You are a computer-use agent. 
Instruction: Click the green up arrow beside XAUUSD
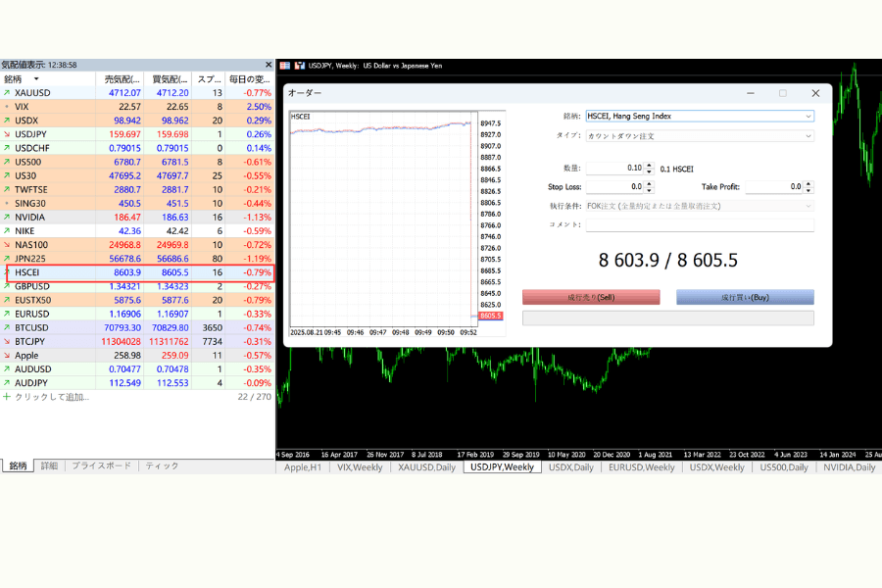tap(7, 93)
